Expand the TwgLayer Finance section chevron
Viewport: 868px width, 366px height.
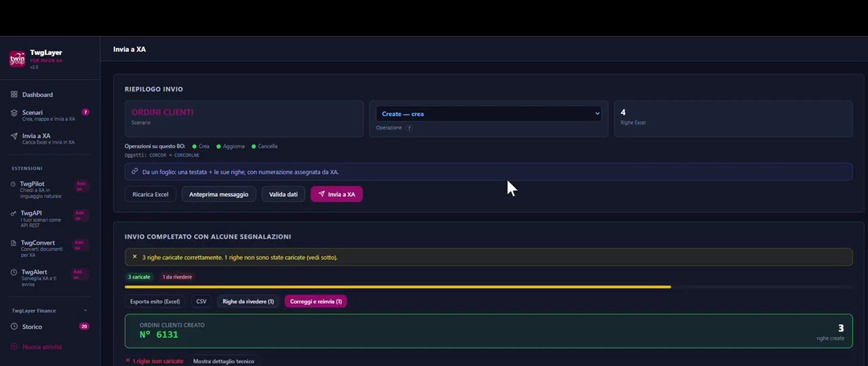click(85, 311)
